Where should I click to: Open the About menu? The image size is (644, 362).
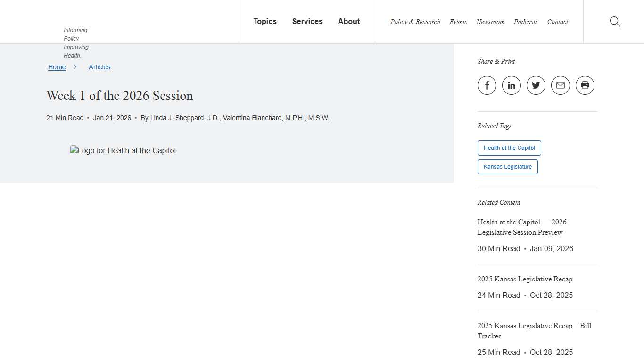(x=349, y=22)
